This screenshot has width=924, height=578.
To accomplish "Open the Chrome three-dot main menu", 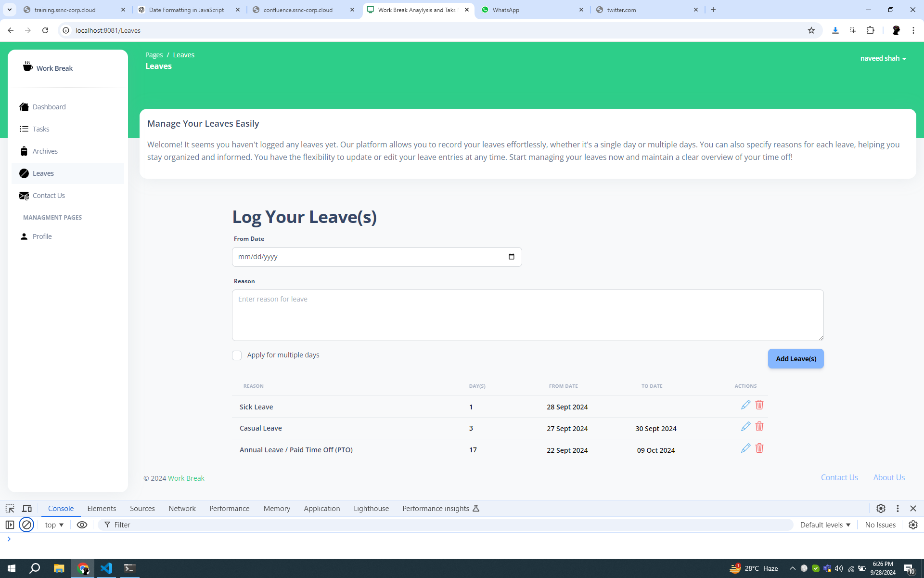I will click(913, 30).
